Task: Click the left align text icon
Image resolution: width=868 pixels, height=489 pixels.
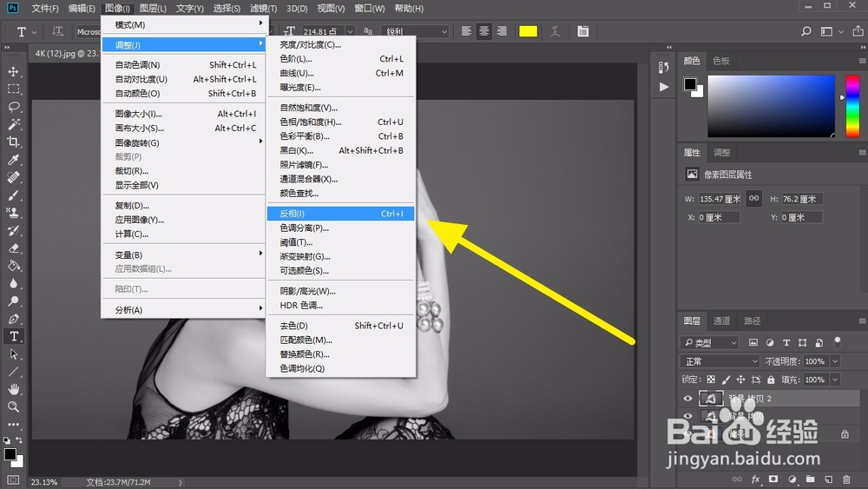Action: pos(467,31)
